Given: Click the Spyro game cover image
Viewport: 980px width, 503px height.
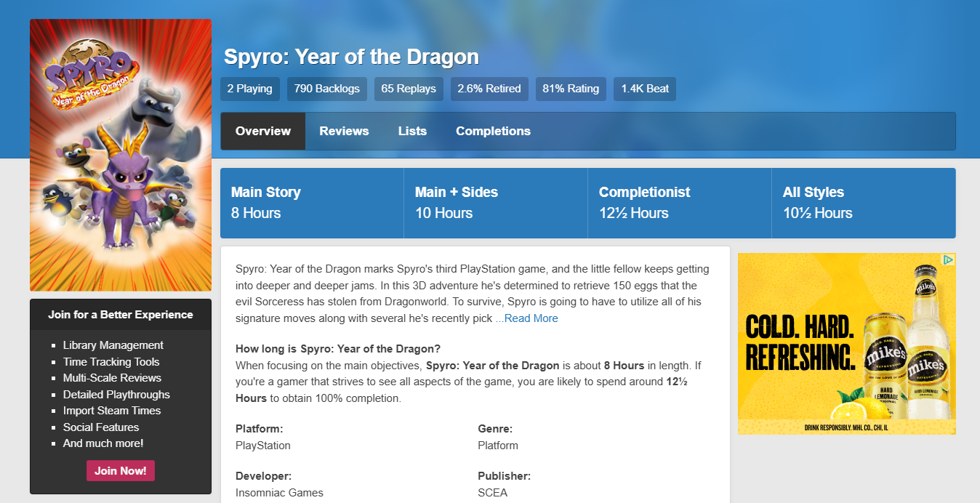Looking at the screenshot, I should [x=121, y=155].
